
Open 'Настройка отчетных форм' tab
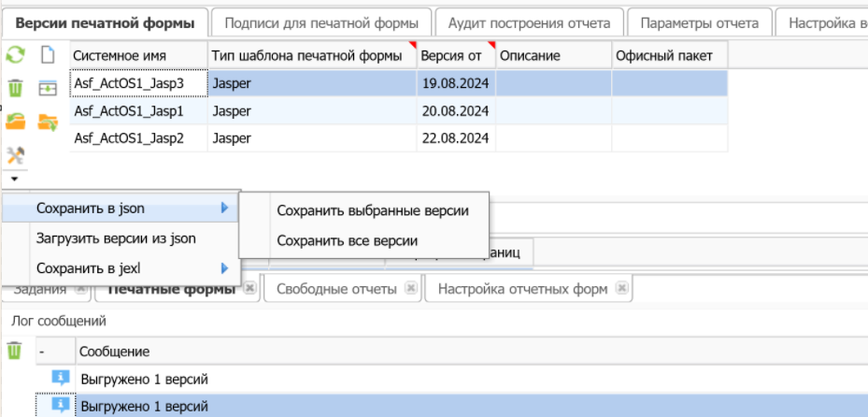(x=521, y=289)
